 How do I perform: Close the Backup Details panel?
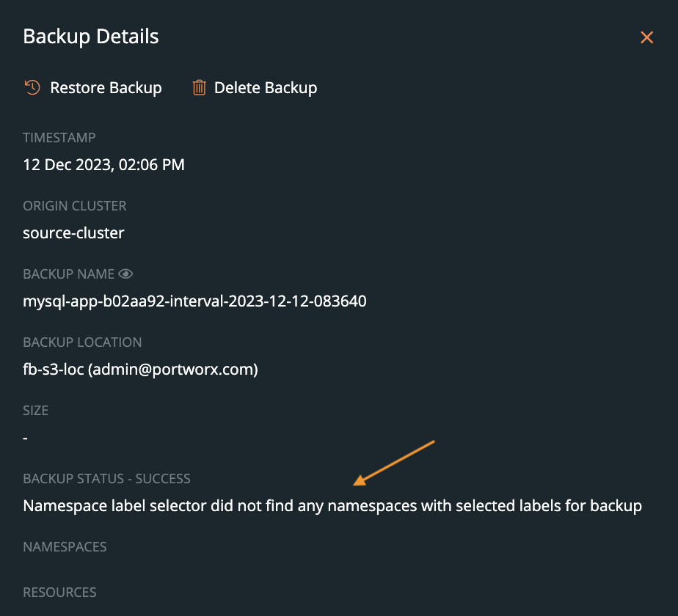[x=646, y=37]
